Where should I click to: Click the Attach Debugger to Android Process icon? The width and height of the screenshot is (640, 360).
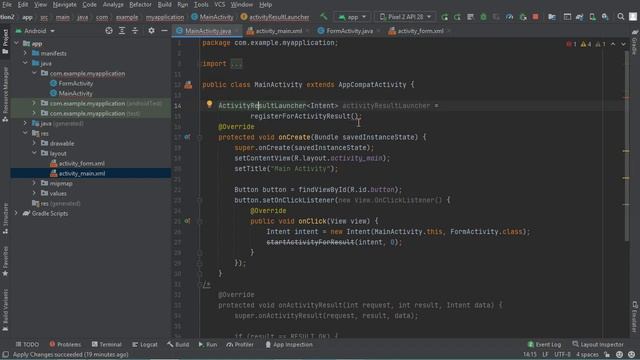coord(523,17)
